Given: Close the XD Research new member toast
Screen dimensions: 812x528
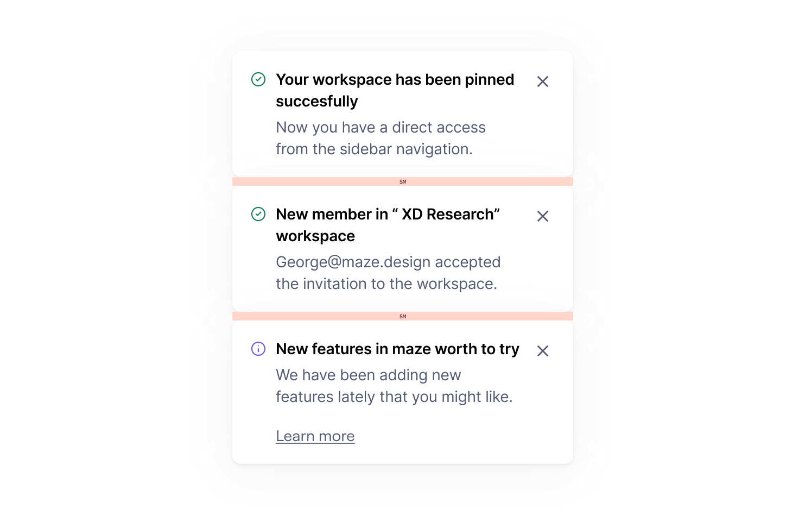Looking at the screenshot, I should click(x=542, y=216).
